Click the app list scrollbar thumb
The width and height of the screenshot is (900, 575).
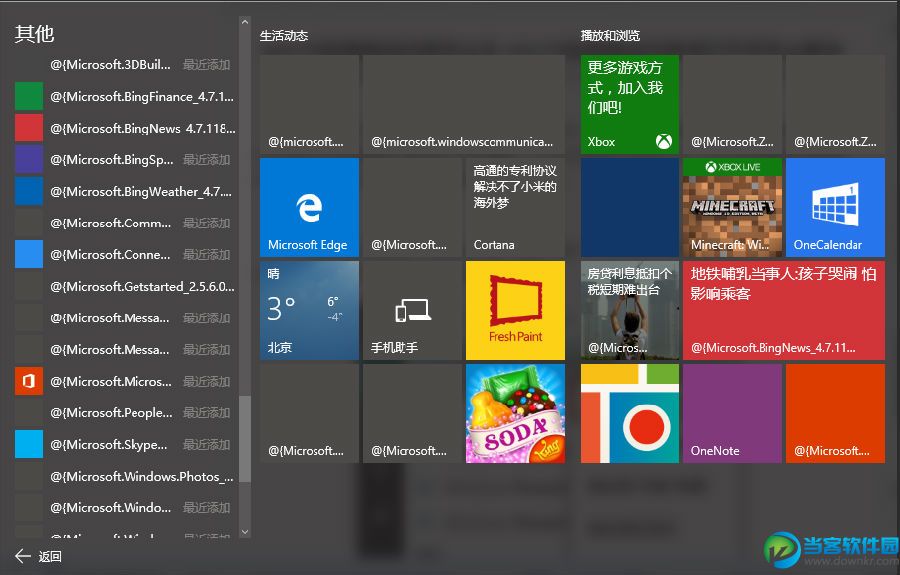245,439
